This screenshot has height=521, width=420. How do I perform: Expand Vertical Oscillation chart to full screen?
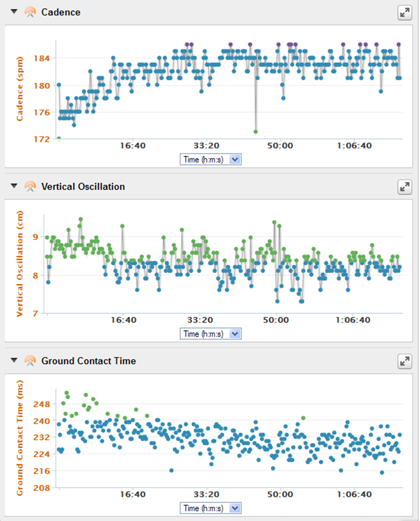coord(405,187)
